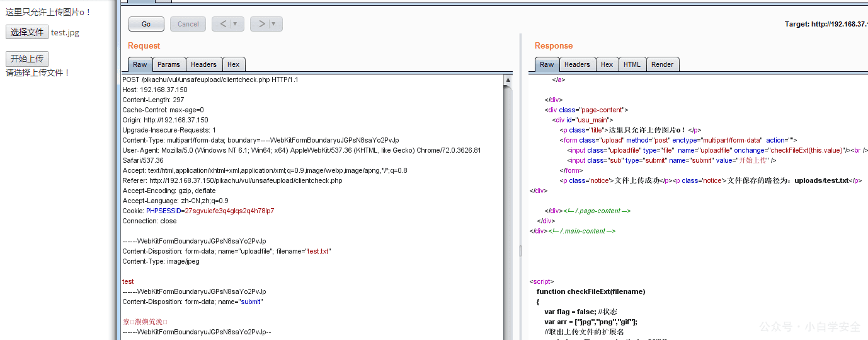Click the Content-Length: 297 header line

click(x=153, y=100)
